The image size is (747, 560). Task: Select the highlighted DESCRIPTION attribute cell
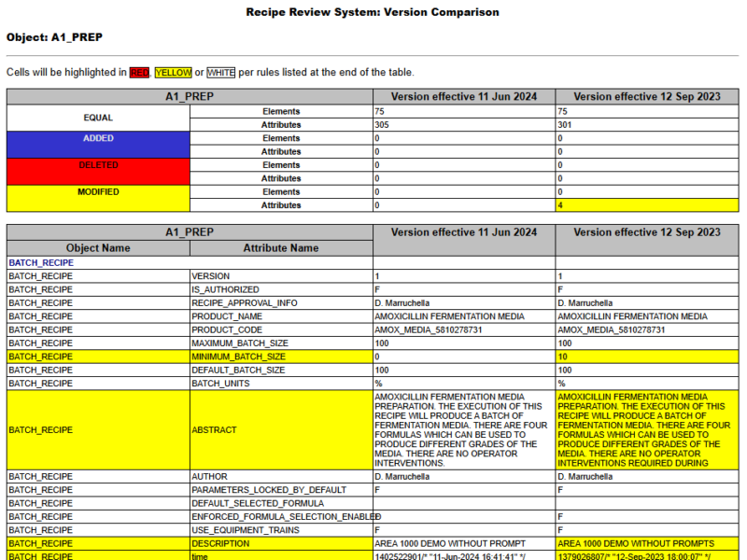tap(281, 543)
